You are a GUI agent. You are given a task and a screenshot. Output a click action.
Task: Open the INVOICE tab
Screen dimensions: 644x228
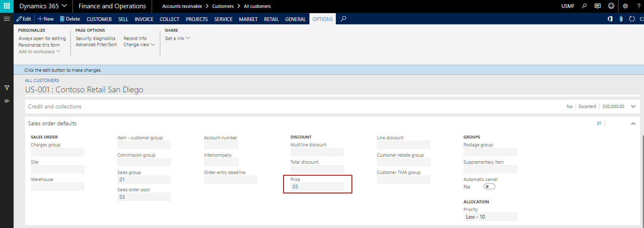[x=144, y=19]
